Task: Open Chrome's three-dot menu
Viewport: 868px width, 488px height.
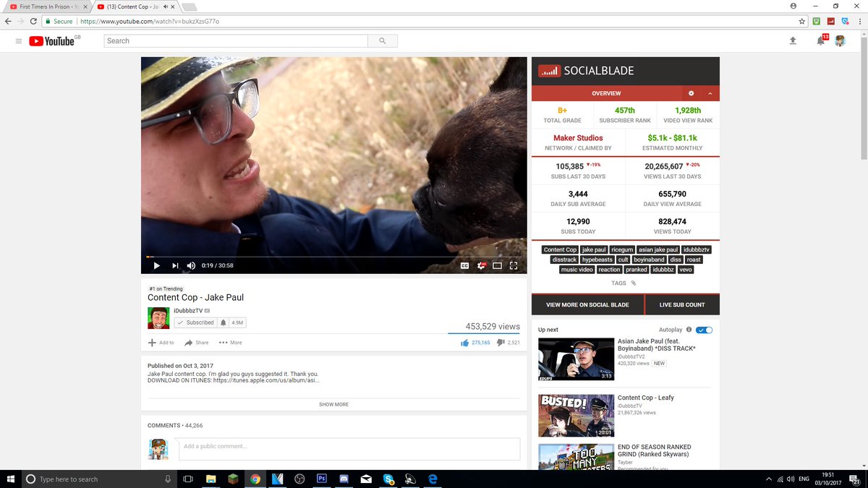Action: click(860, 22)
